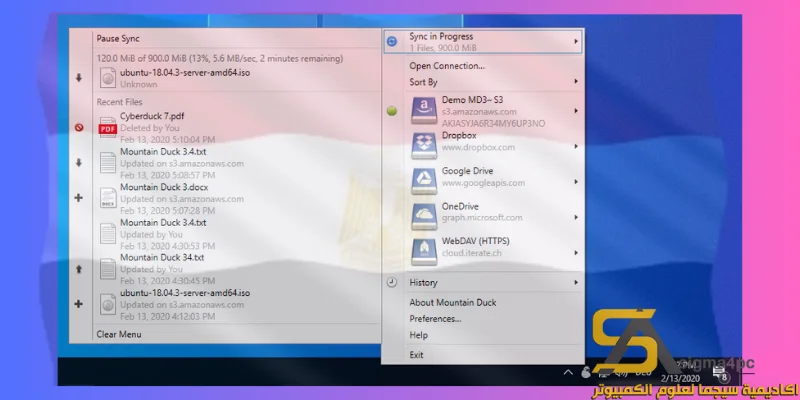Click the History clock icon
Image resolution: width=800 pixels, height=400 pixels.
coord(392,282)
